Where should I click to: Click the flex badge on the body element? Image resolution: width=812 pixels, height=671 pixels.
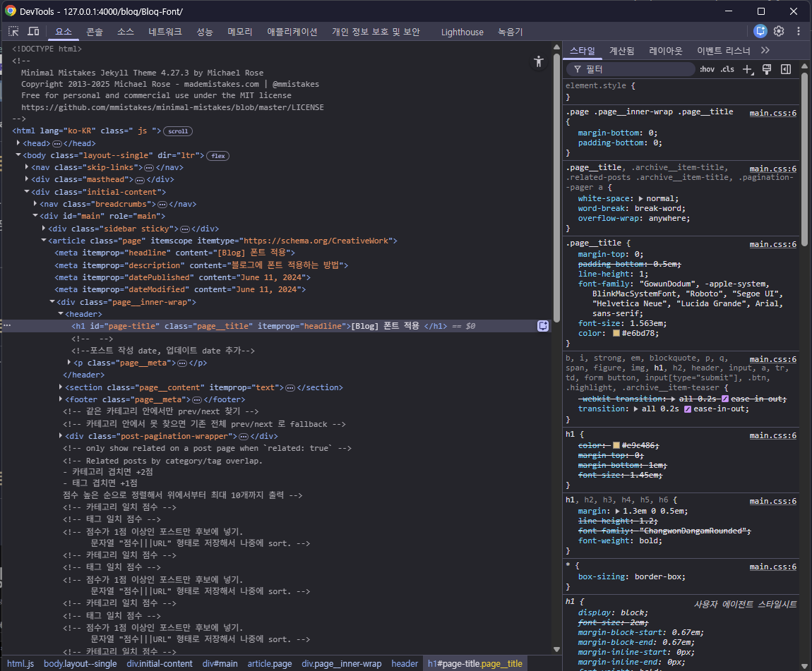point(217,155)
